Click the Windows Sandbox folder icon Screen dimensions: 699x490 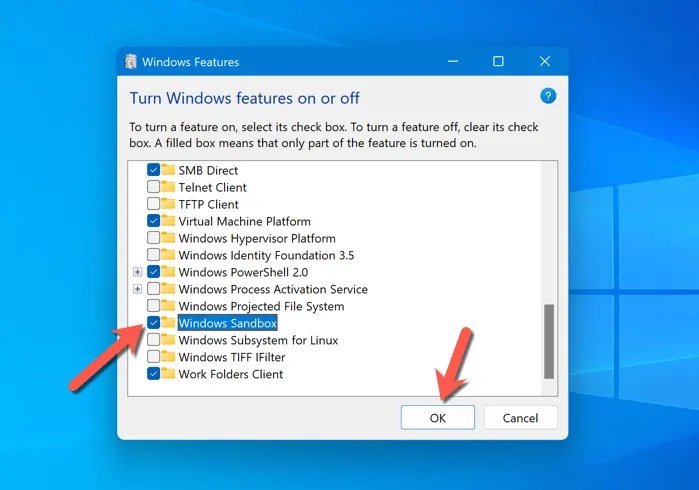[168, 322]
